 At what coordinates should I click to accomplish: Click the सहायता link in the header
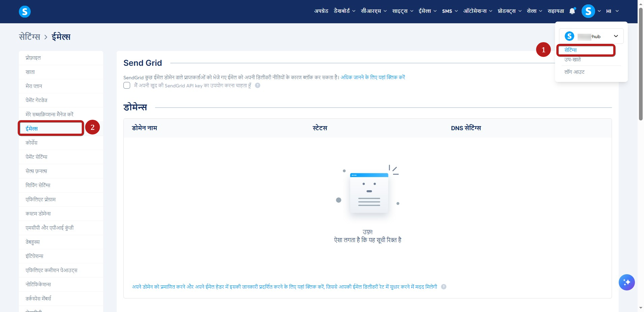556,11
